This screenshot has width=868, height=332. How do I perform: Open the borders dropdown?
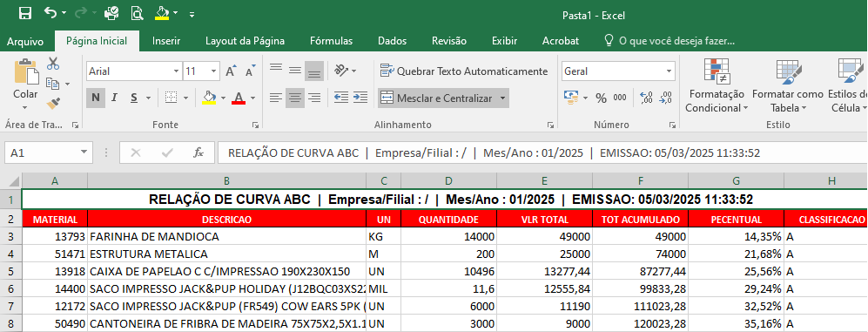point(185,98)
